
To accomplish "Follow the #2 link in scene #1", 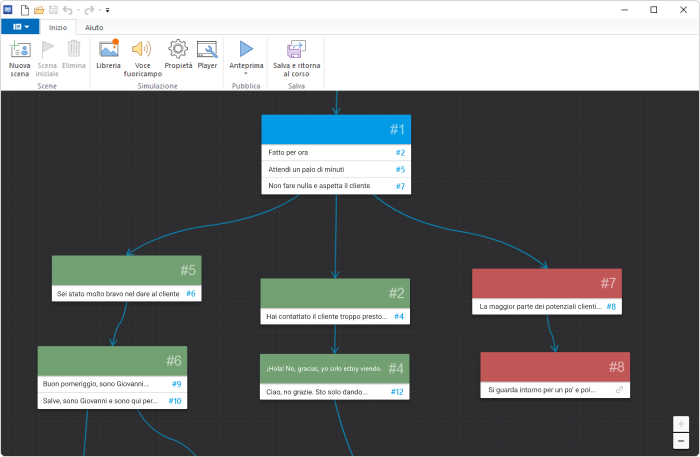I will pyautogui.click(x=400, y=153).
